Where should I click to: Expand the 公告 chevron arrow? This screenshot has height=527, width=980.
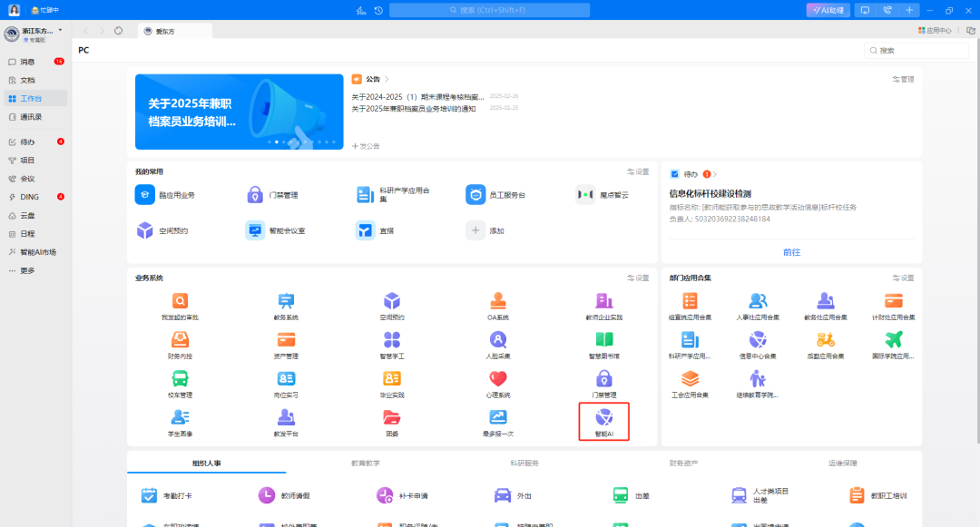point(387,80)
